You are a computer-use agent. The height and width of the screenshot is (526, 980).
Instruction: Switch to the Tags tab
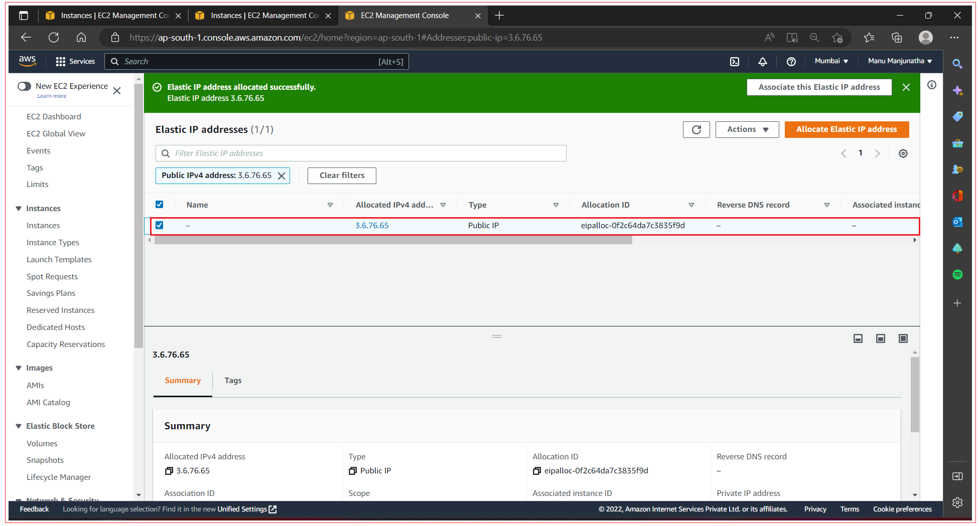(233, 381)
